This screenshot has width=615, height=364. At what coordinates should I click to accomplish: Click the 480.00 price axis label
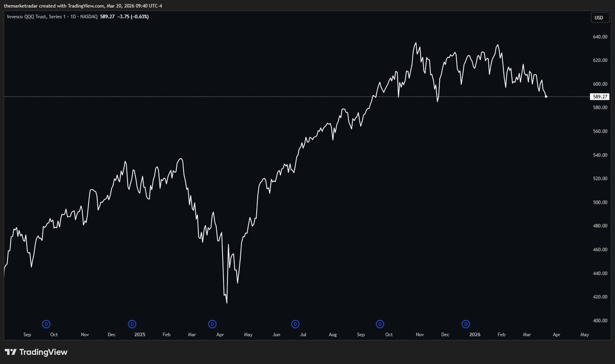coord(600,226)
